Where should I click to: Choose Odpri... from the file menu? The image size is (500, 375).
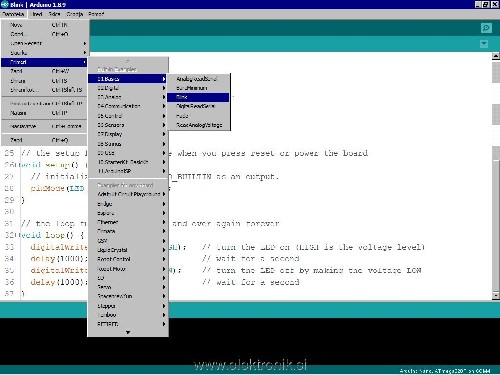click(45, 34)
